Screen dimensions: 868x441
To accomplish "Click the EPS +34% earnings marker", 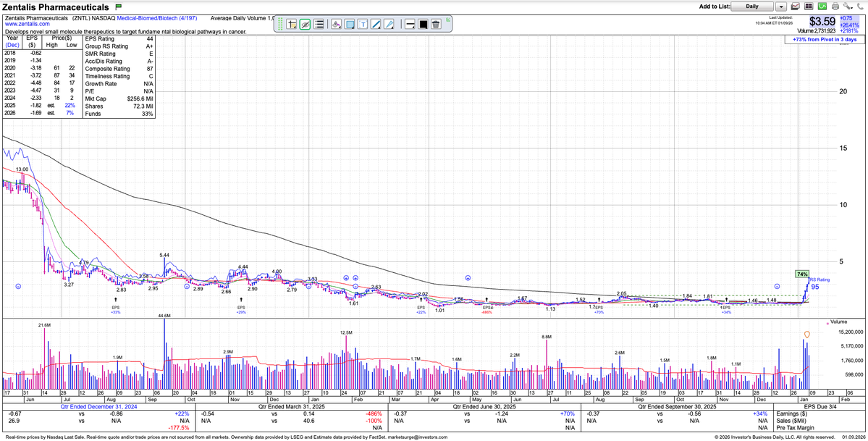I will [x=726, y=307].
